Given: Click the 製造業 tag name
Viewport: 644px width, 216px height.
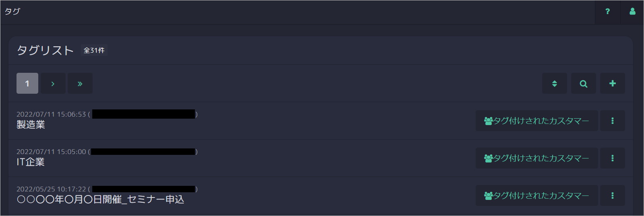Looking at the screenshot, I should [x=31, y=125].
